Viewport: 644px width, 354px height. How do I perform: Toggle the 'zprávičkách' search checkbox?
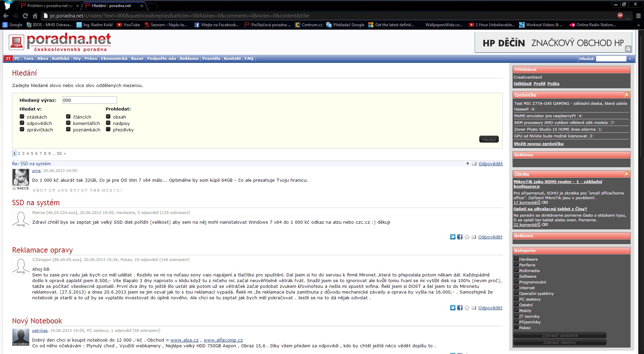[x=22, y=129]
